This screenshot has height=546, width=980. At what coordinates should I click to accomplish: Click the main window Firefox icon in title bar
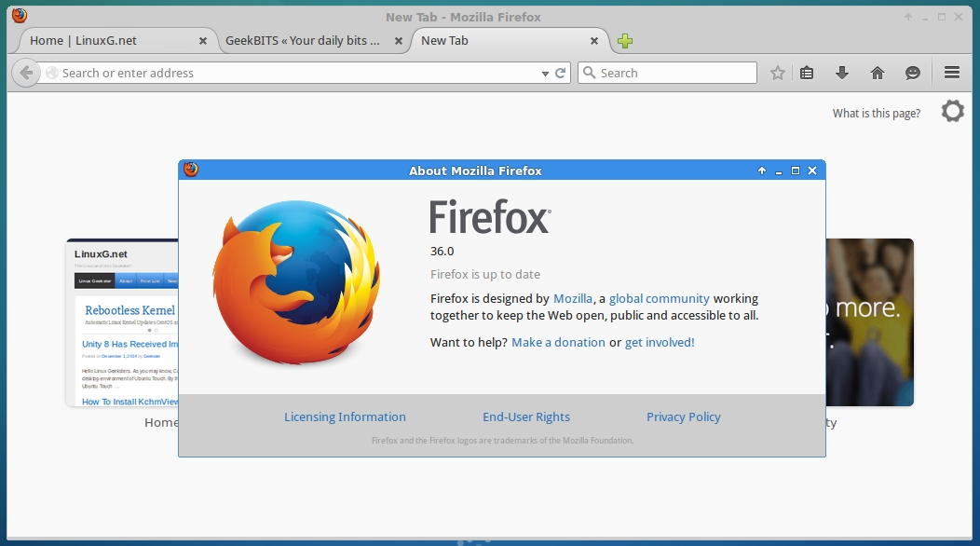coord(20,16)
